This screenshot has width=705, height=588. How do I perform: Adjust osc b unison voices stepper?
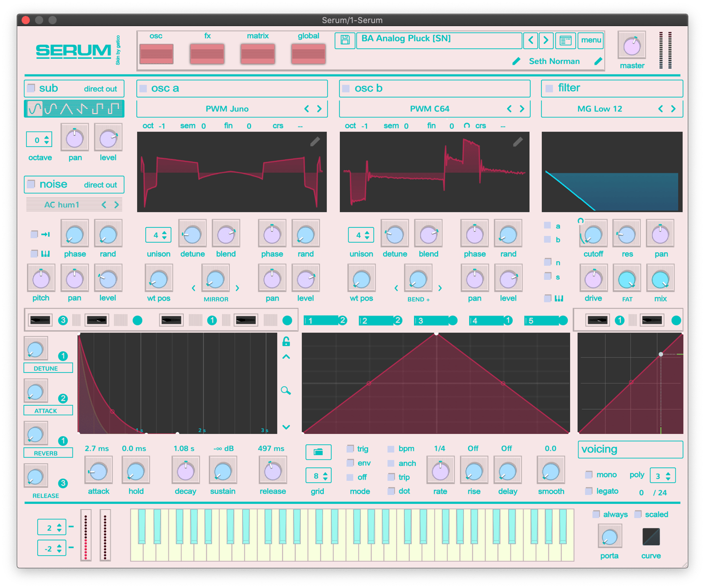pyautogui.click(x=360, y=235)
